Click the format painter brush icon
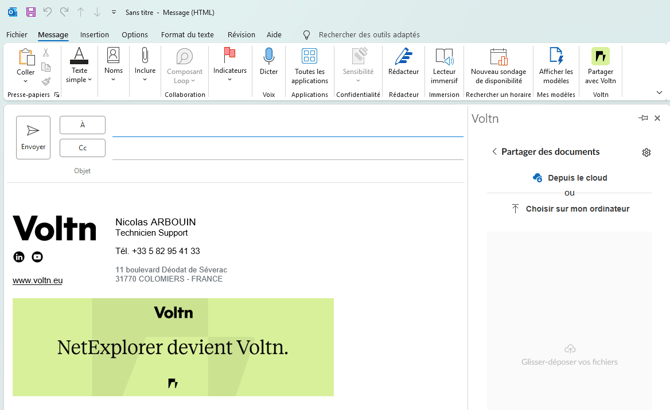Image resolution: width=670 pixels, height=410 pixels. (x=46, y=81)
